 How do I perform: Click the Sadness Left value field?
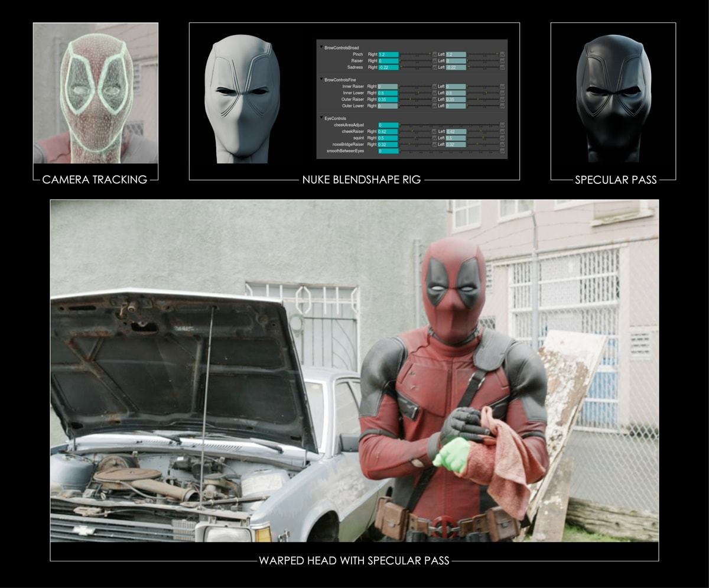pyautogui.click(x=456, y=67)
